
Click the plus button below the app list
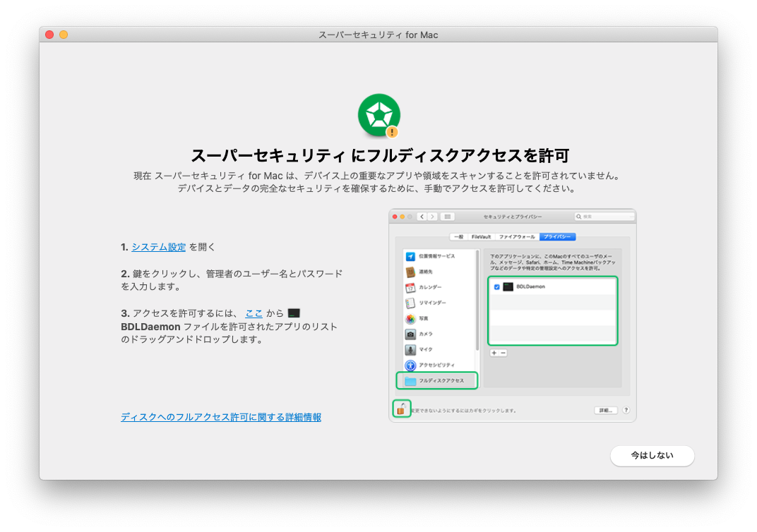[x=494, y=352]
